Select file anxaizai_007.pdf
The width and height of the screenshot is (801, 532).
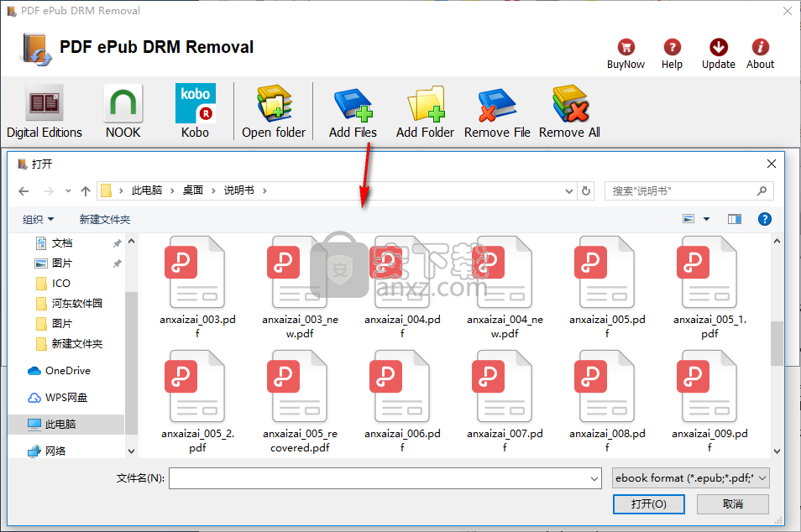[x=505, y=402]
